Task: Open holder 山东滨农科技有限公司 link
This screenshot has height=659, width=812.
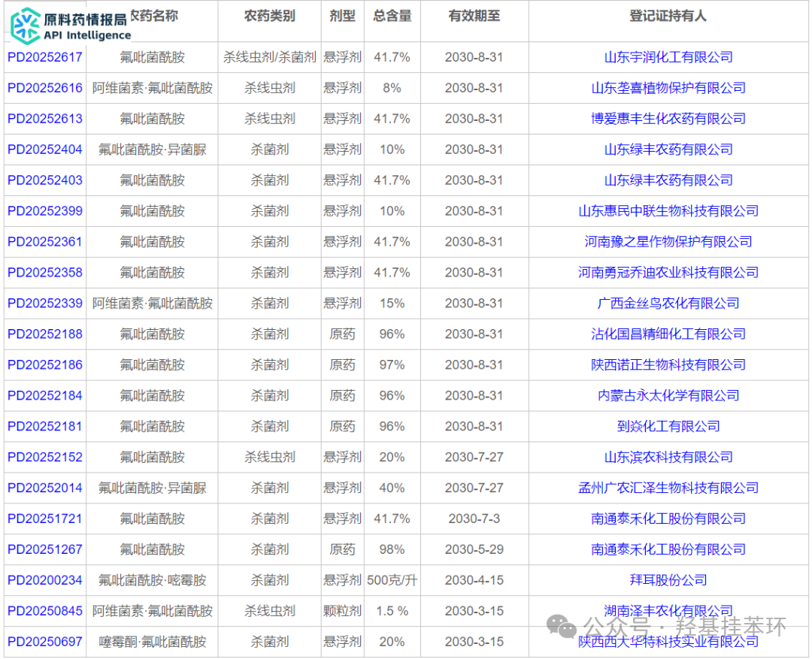Action: click(668, 457)
